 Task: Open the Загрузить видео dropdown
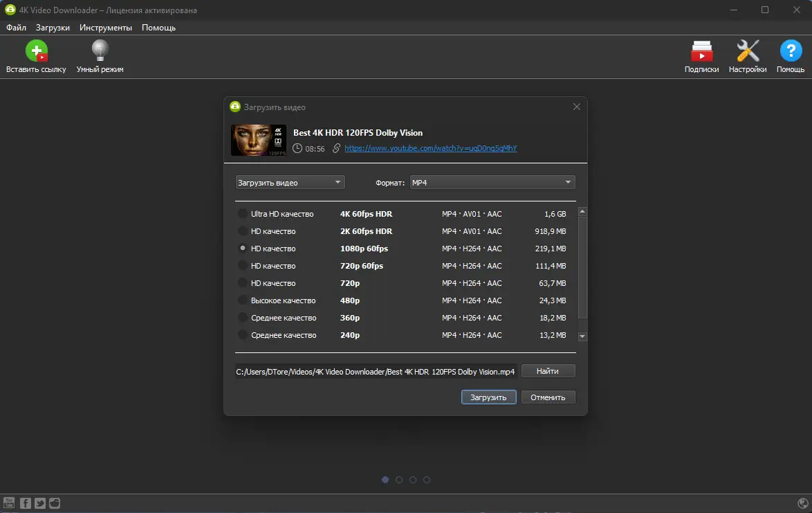click(290, 182)
